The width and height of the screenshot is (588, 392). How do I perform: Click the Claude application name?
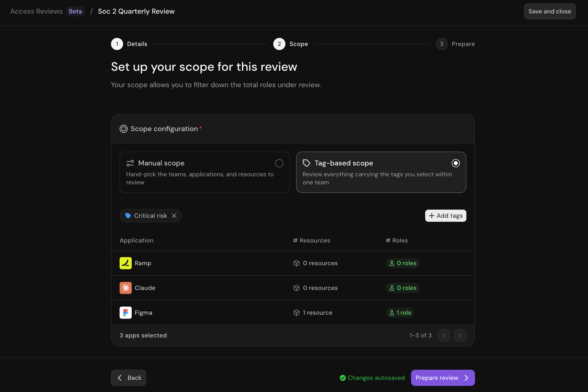pyautogui.click(x=145, y=288)
